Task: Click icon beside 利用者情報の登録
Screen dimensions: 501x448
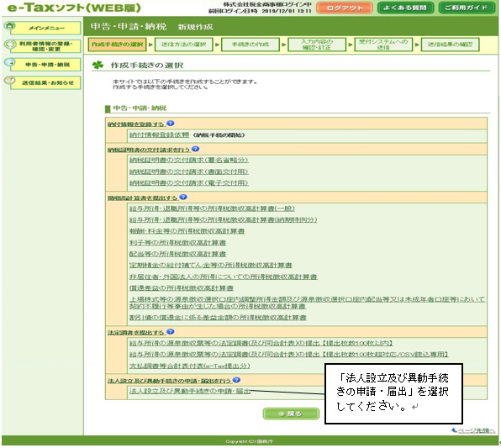Action: [9, 44]
